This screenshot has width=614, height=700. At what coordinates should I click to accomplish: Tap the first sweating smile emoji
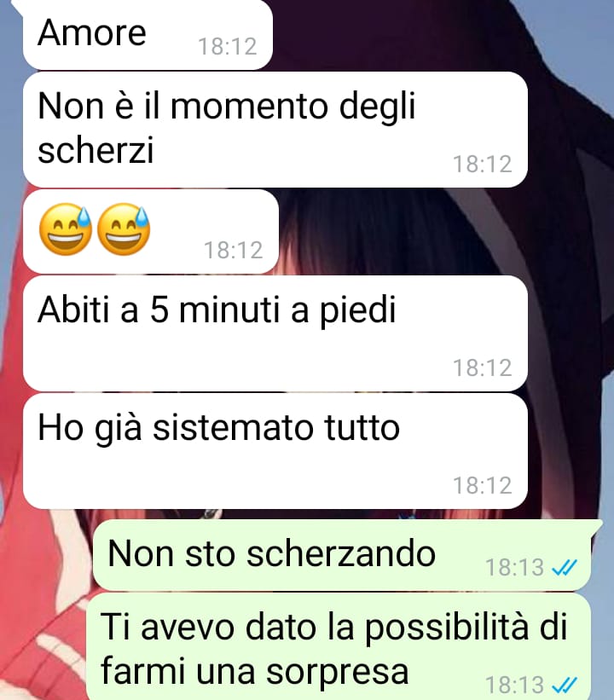[x=65, y=229]
